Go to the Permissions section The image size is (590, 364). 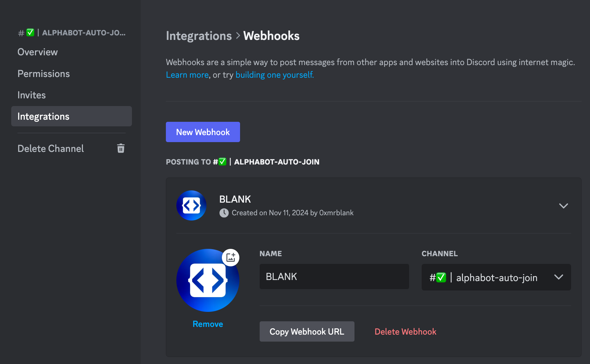[x=43, y=74]
